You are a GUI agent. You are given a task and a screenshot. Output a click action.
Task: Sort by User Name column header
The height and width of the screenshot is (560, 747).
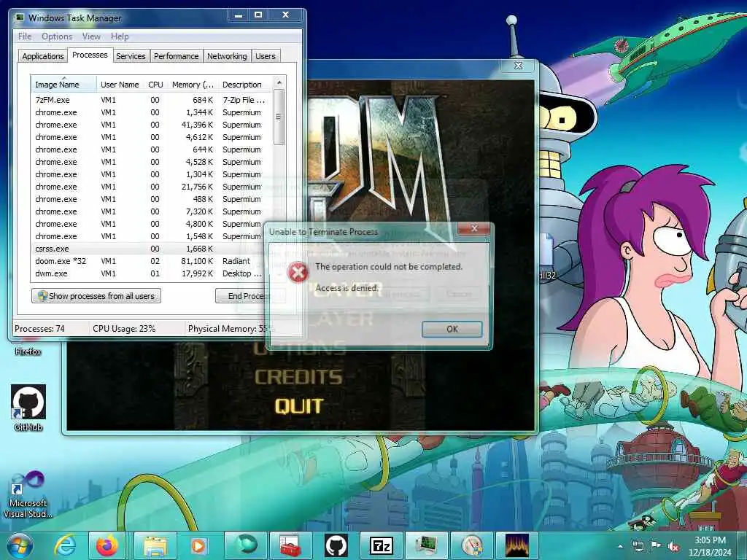click(x=120, y=85)
